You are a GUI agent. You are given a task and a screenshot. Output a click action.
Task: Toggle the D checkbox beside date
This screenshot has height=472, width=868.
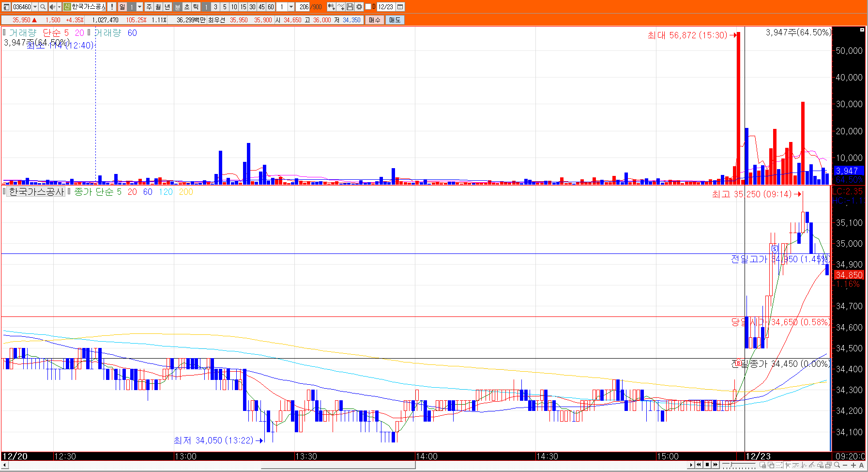367,7
